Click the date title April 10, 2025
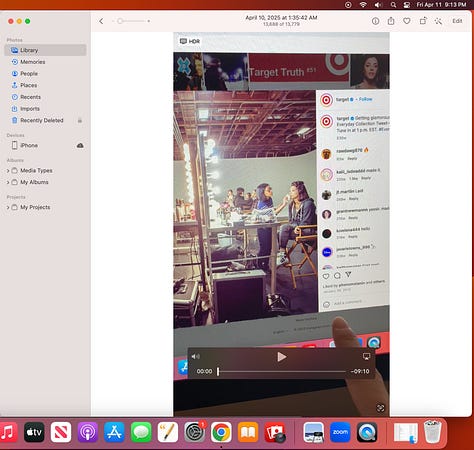Screen dimensions: 474x450 pos(281,18)
